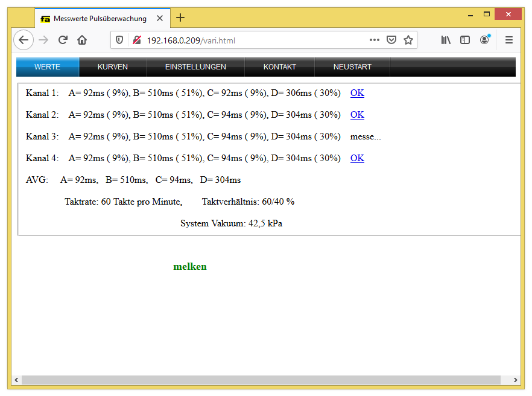Switch to the WERTE menu item

pos(48,67)
